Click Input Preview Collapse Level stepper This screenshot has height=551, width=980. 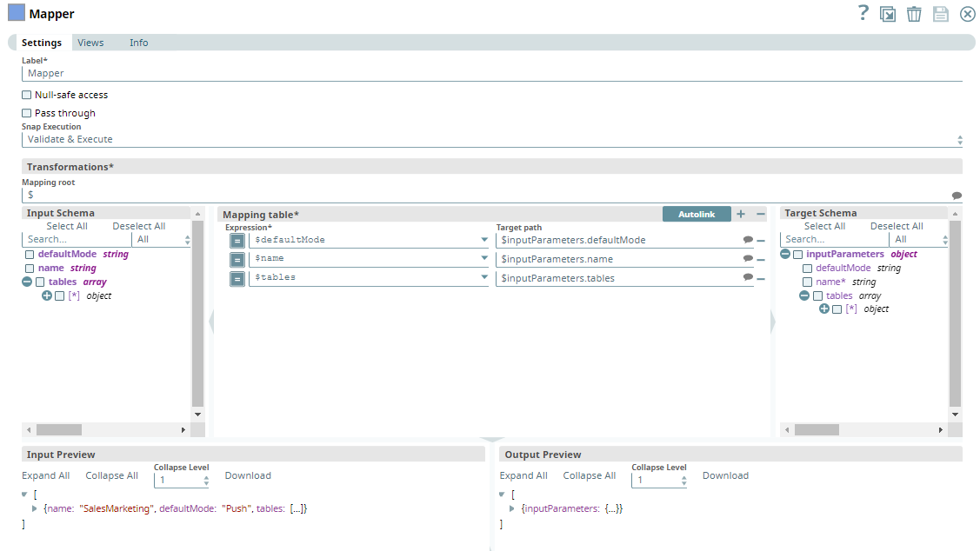205,481
